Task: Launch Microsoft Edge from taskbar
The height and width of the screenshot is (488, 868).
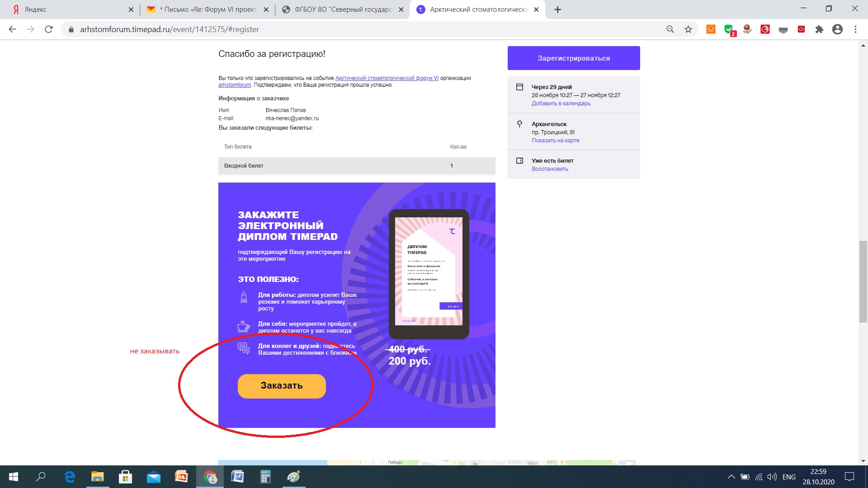Action: point(70,477)
